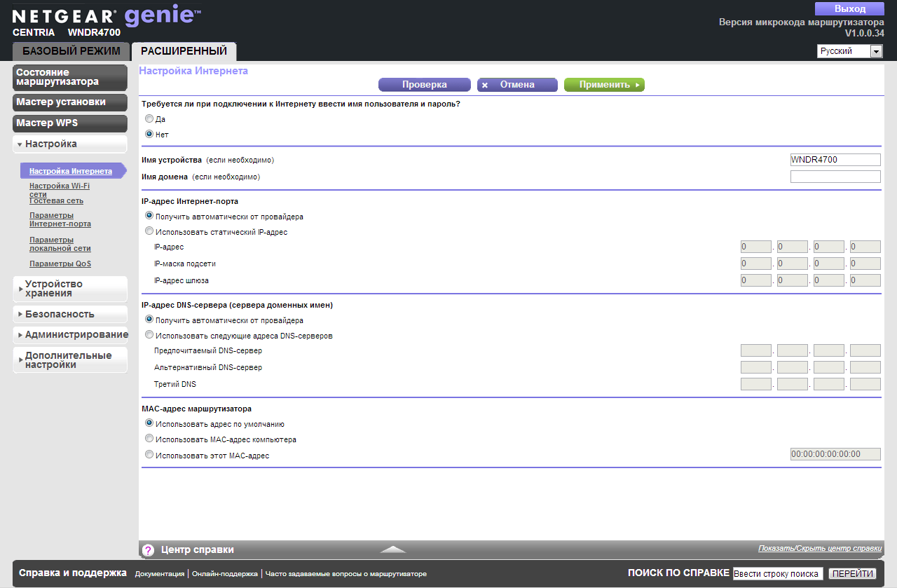This screenshot has width=897, height=588.
Task: Select 'Использовать следующие адреса DNS-серверов' option
Action: click(149, 336)
